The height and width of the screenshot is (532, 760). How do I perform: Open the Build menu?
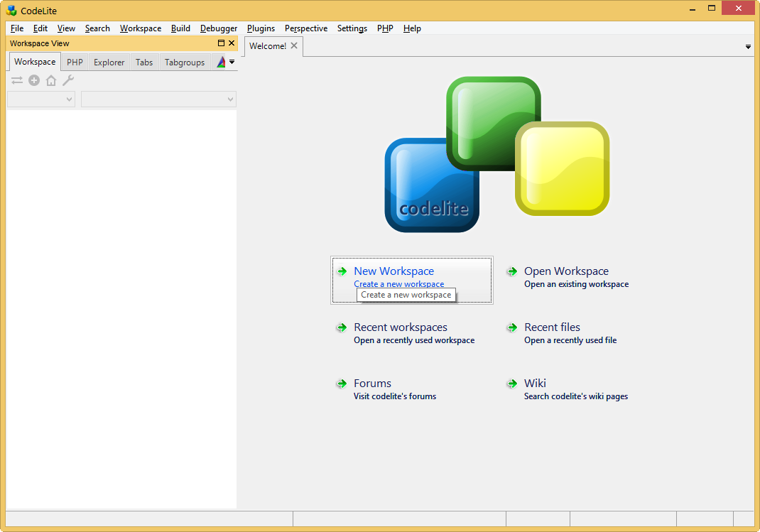coord(180,28)
